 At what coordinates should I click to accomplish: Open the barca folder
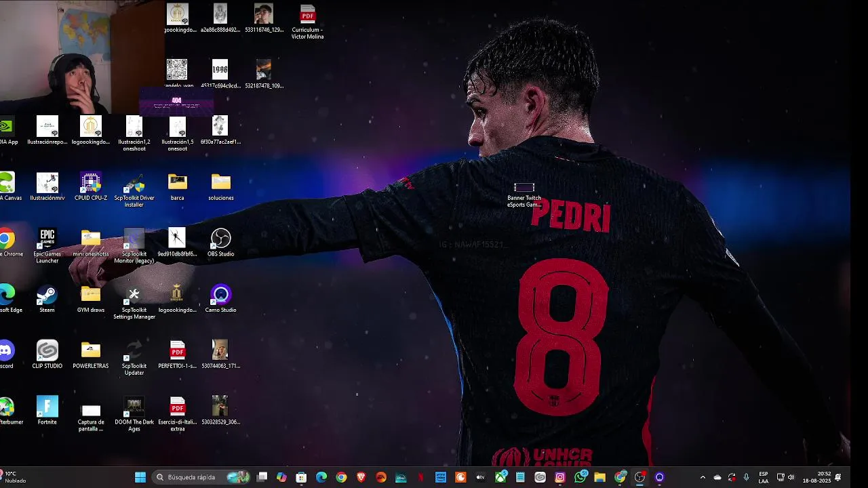[x=177, y=188]
